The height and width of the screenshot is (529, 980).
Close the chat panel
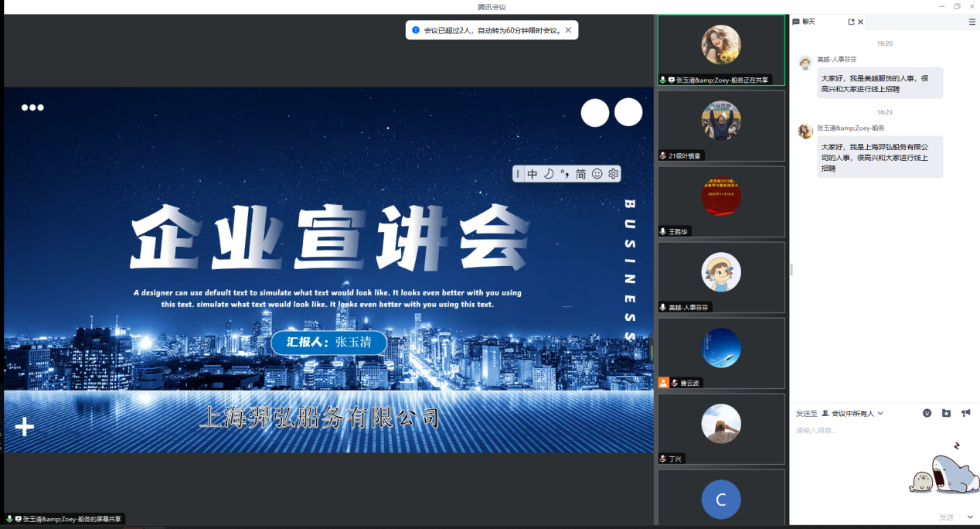pyautogui.click(x=861, y=22)
